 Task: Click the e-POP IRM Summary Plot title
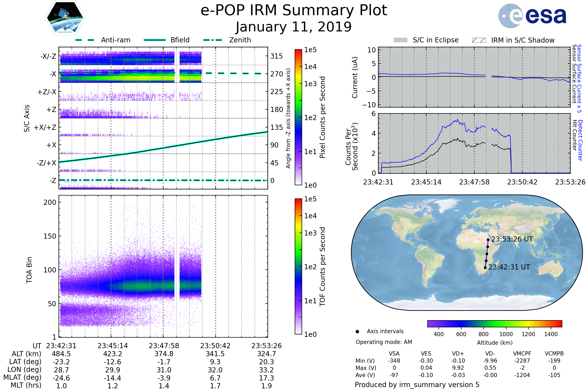[294, 11]
